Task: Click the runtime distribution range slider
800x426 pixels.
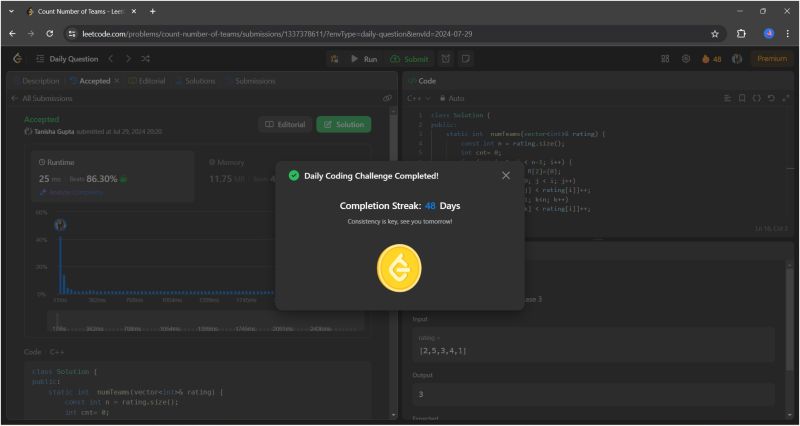Action: point(206,322)
